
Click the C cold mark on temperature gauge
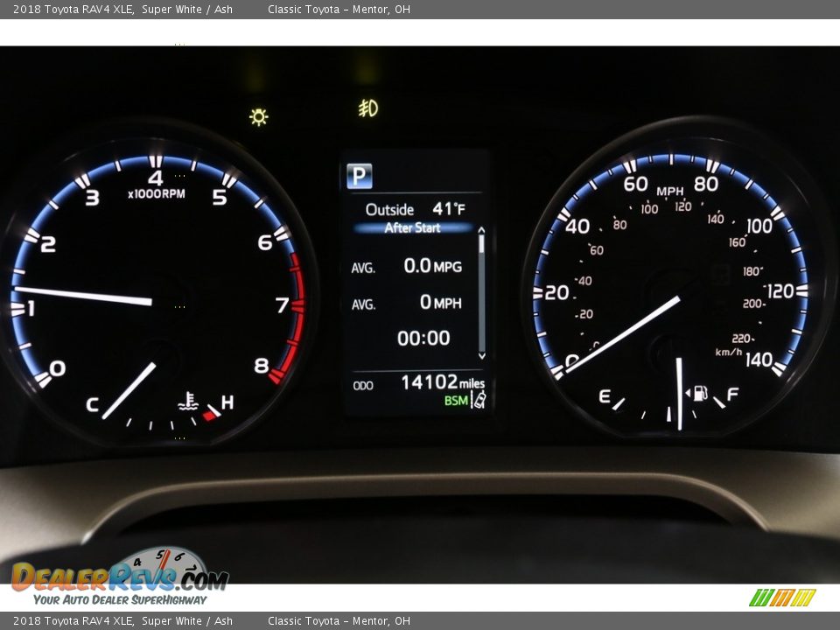pyautogui.click(x=92, y=404)
